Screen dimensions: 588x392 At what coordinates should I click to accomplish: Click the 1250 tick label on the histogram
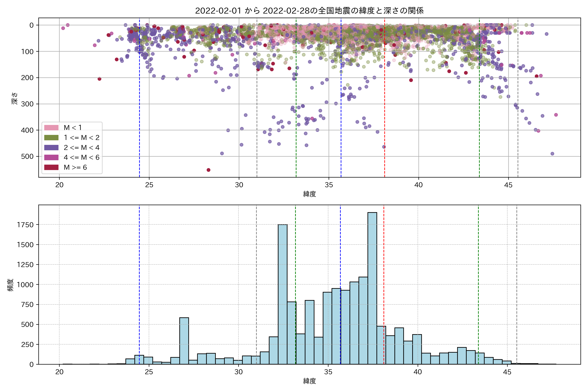point(25,264)
